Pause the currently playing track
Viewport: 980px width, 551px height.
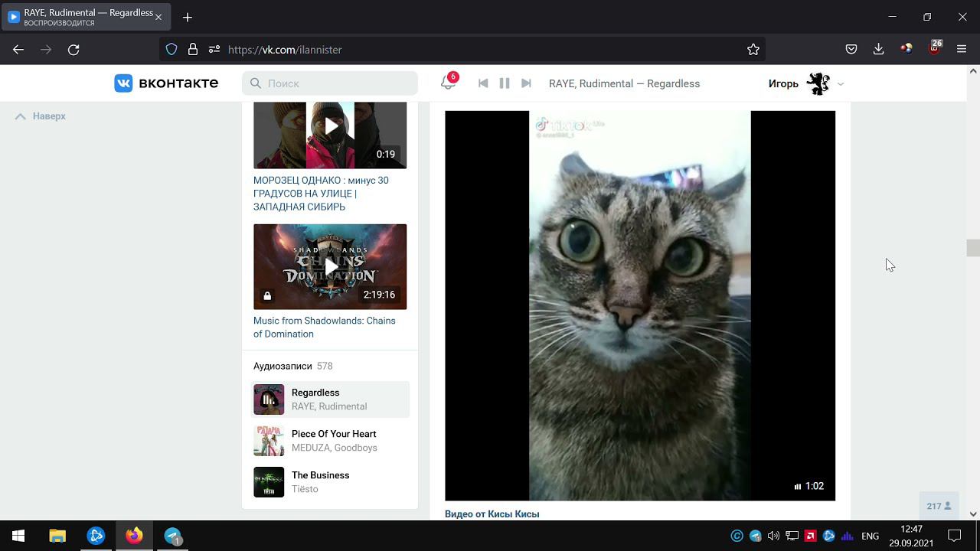click(505, 83)
